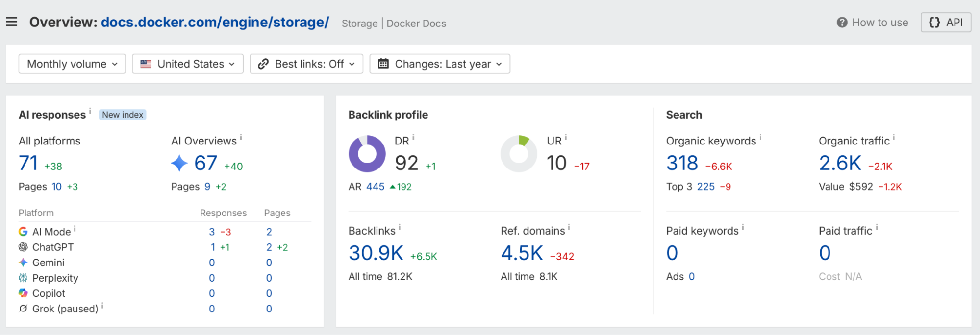
Task: Show info tooltip for Organic traffic
Action: click(x=894, y=138)
